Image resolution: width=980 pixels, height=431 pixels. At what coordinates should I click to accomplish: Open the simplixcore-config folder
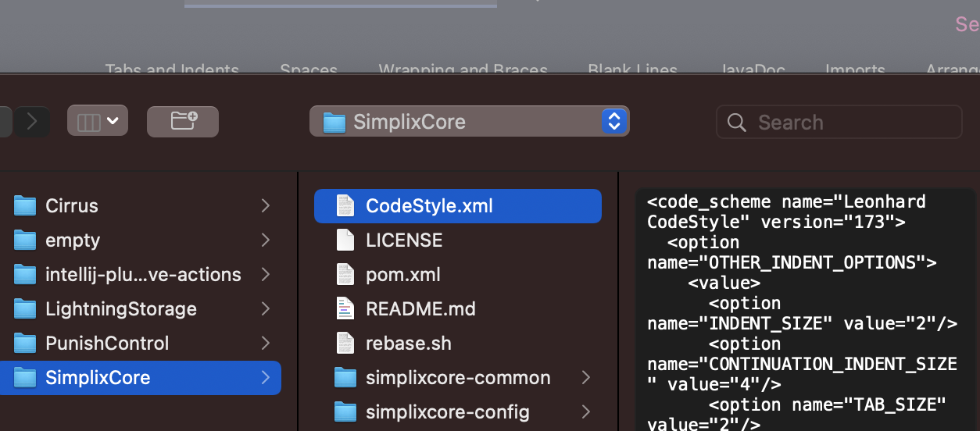[x=447, y=411]
